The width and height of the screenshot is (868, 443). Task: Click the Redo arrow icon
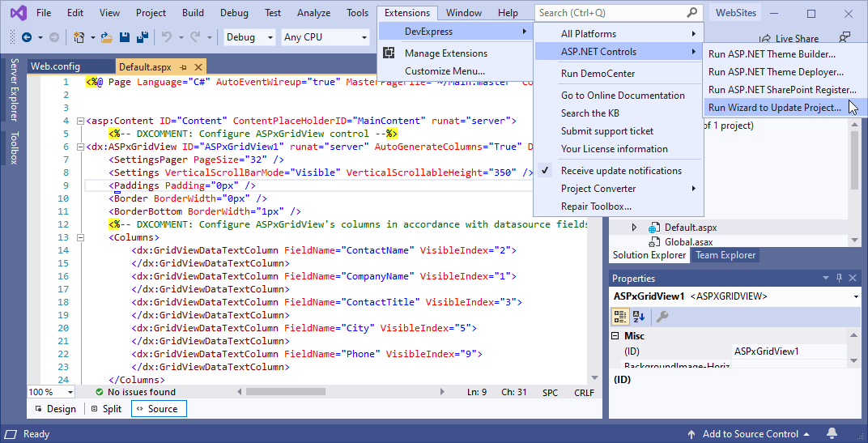coord(195,37)
